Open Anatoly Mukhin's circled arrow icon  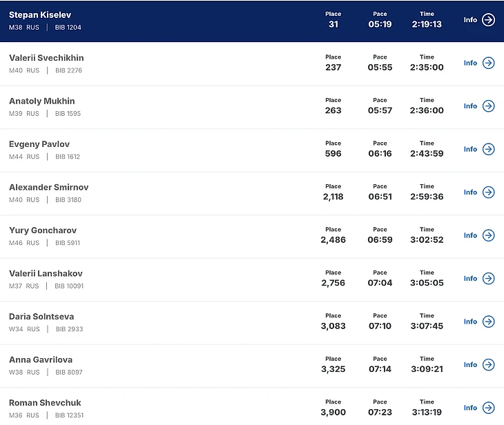click(x=488, y=106)
